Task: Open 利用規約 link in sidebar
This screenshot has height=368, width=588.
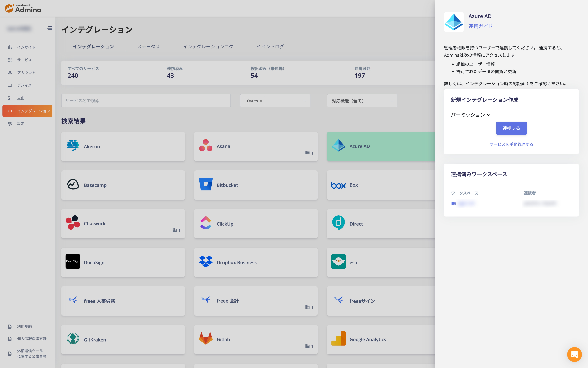Action: [24, 327]
